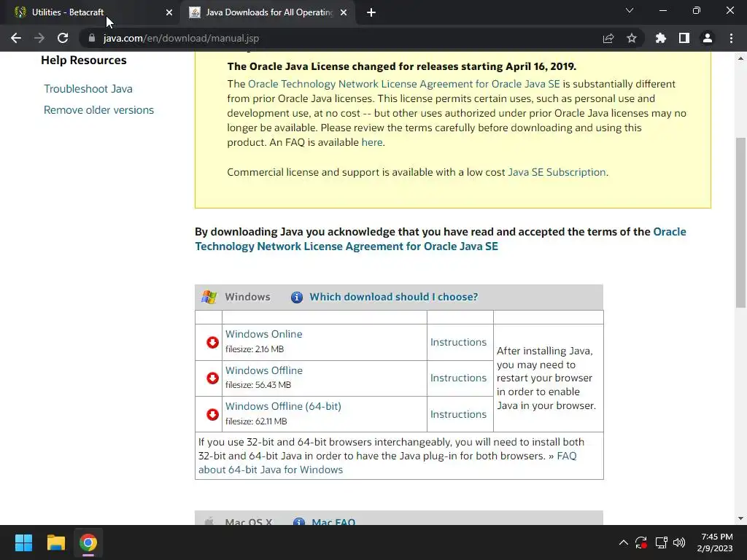Click the Windows Offline (64-bit) download icon
The image size is (747, 560).
pyautogui.click(x=212, y=414)
